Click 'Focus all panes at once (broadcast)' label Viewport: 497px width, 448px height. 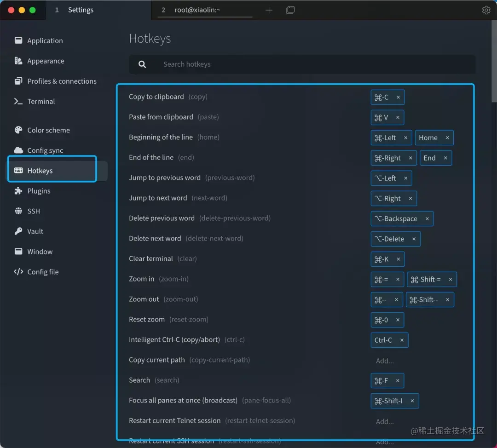pyautogui.click(x=183, y=401)
